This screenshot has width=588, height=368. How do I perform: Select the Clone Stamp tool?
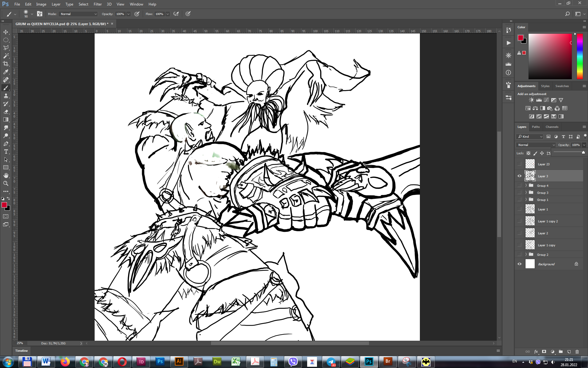[6, 96]
